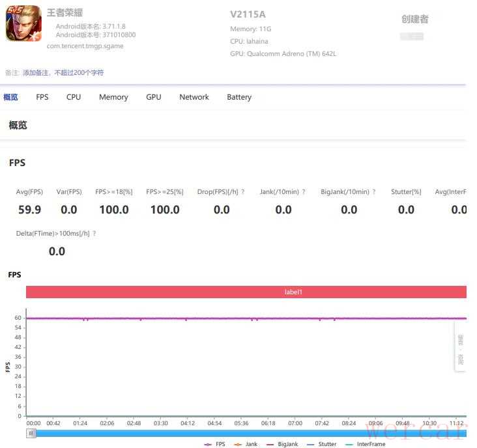Toggle the BigJank series in chart legend
Viewport: 477px width, 448px height.
point(282,444)
